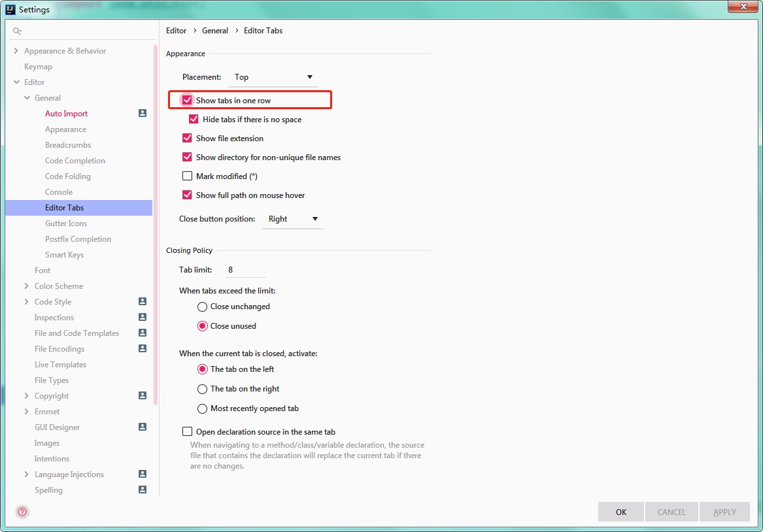Image resolution: width=763 pixels, height=532 pixels.
Task: Choose Most recently opened tab option
Action: tap(203, 409)
